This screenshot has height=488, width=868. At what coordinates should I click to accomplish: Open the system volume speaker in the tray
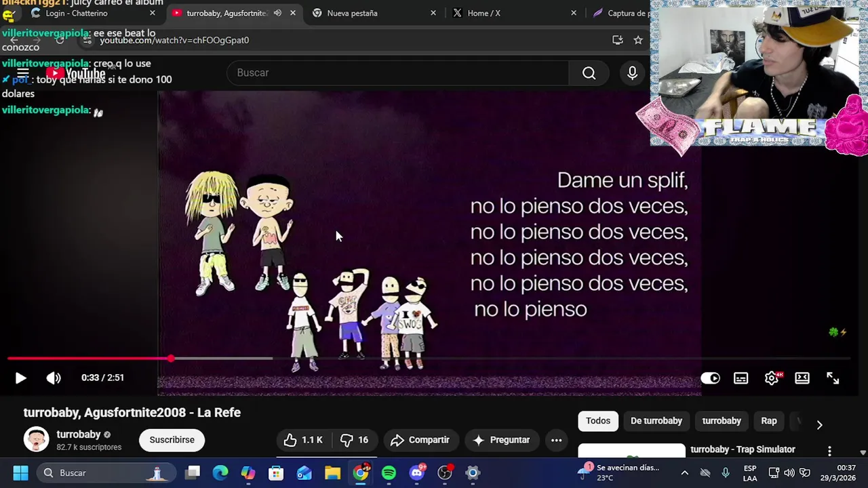coord(789,472)
